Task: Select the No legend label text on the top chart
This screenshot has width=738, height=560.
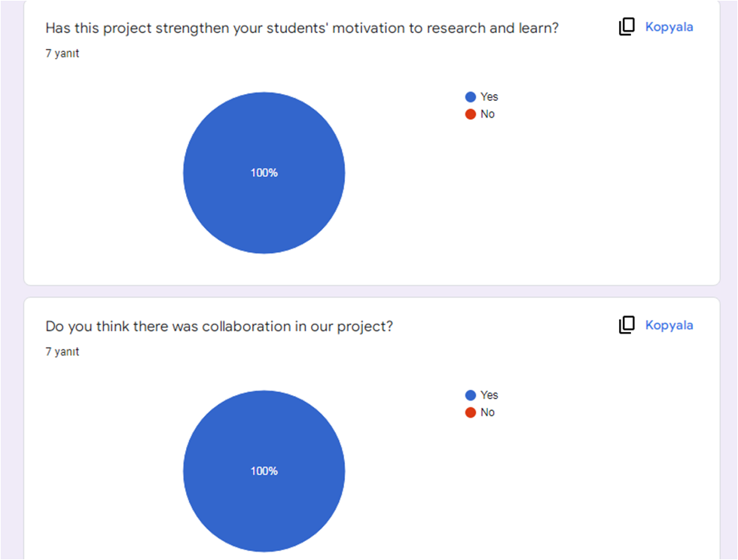Action: tap(486, 114)
